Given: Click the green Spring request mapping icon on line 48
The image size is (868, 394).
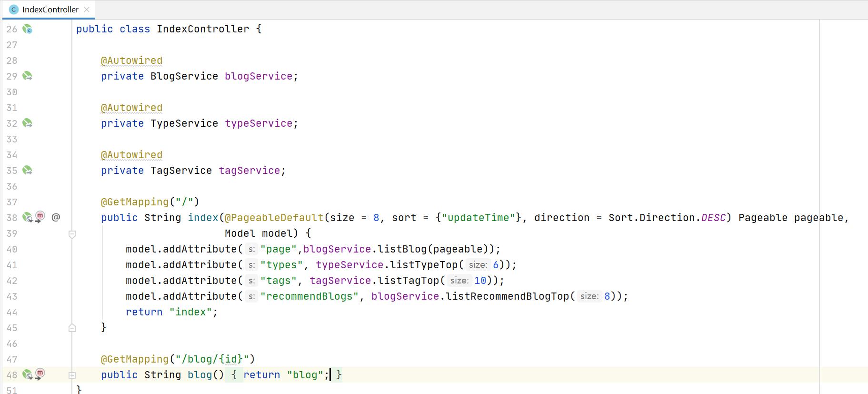Looking at the screenshot, I should tap(28, 375).
